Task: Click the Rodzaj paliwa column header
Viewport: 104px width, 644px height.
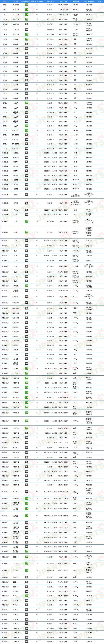Action: coord(26,1)
